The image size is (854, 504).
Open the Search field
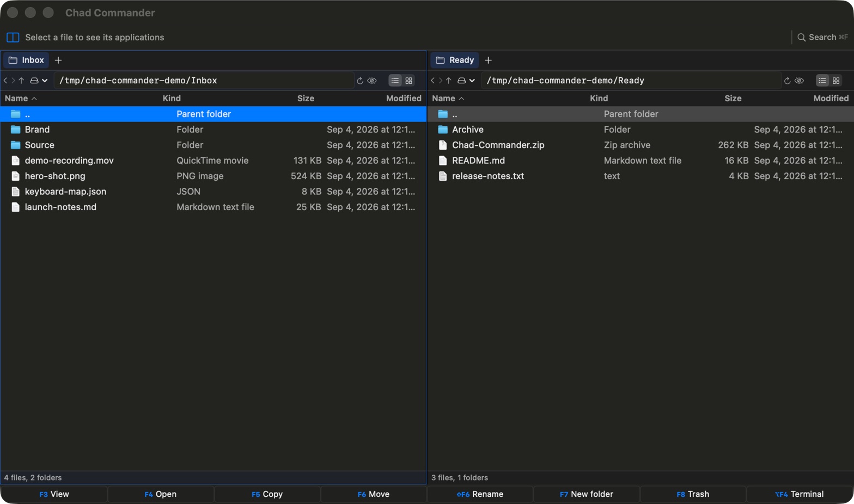tap(822, 38)
